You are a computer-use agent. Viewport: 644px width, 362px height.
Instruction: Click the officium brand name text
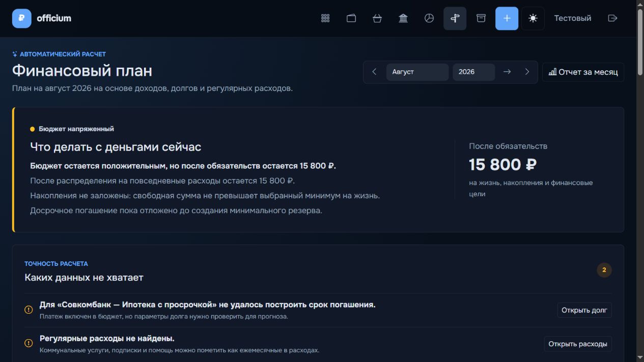54,18
